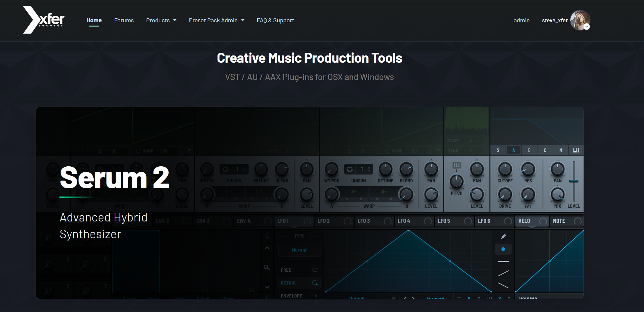
Task: Click the LFO 1 circular mod-source handle
Action: [308, 221]
